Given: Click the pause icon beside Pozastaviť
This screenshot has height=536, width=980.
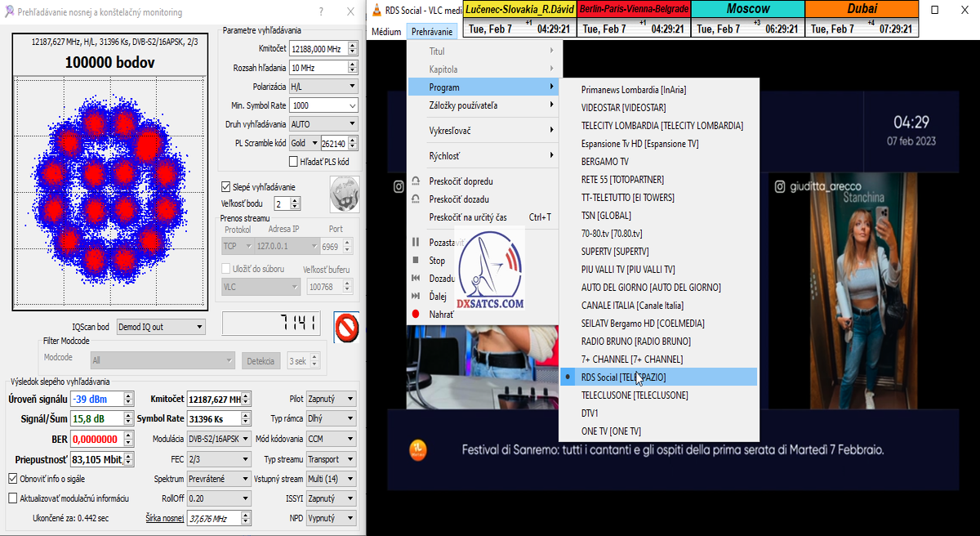Looking at the screenshot, I should [x=416, y=243].
